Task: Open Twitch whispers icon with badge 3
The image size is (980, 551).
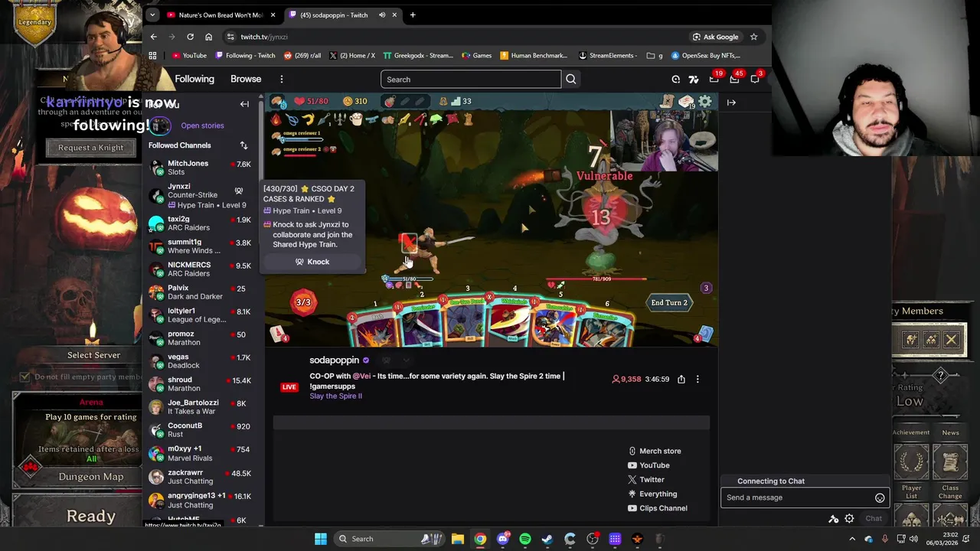Action: point(755,79)
